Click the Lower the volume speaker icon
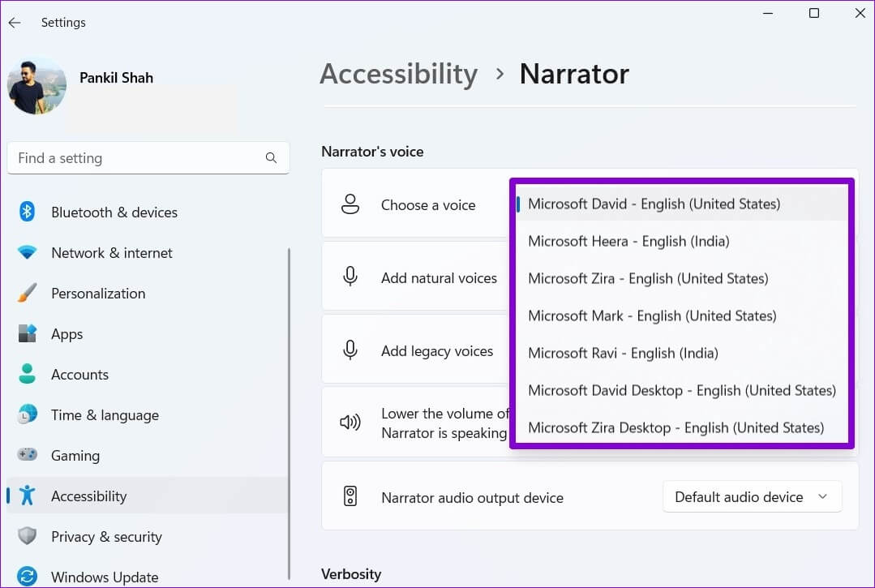This screenshot has width=875, height=588. click(350, 423)
